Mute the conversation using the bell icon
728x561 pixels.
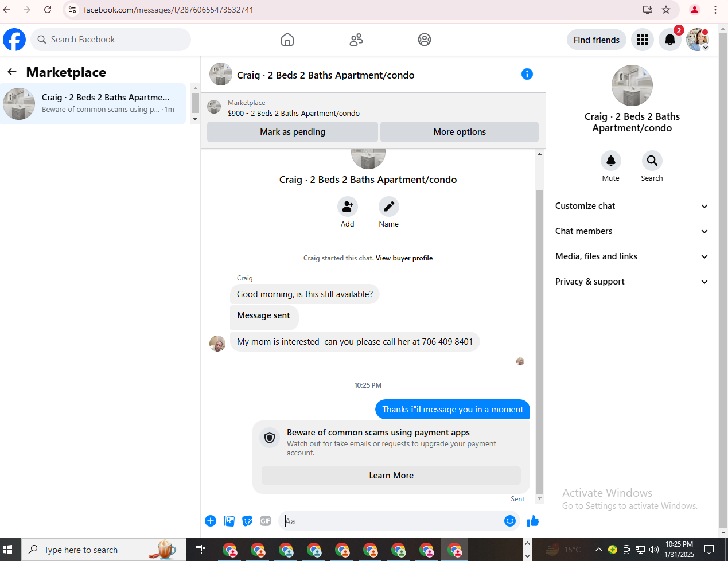(x=611, y=161)
